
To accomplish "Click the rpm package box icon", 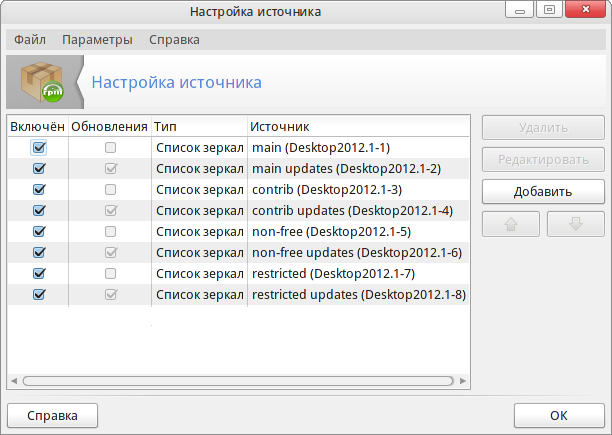I will tap(42, 82).
